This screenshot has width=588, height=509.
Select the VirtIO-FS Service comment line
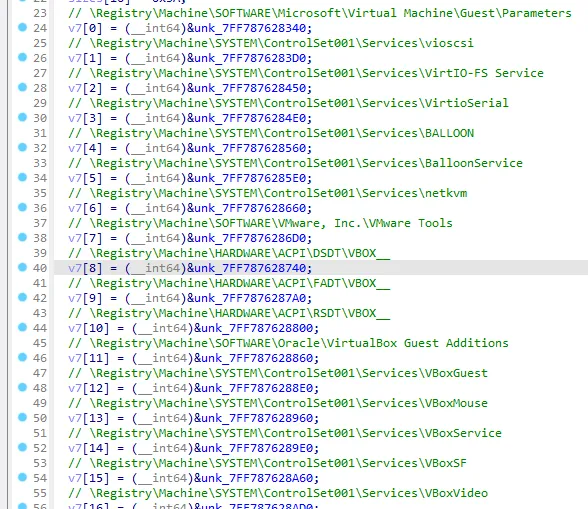pyautogui.click(x=306, y=73)
